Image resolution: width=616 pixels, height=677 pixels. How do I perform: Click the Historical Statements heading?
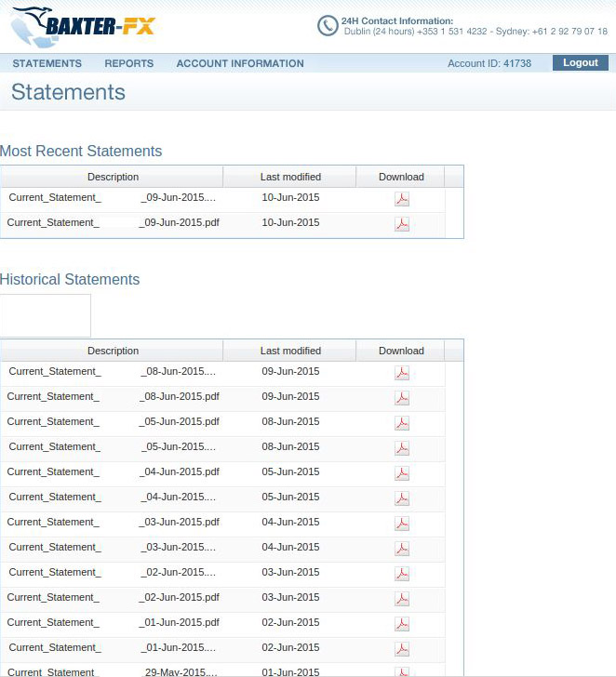click(x=70, y=279)
